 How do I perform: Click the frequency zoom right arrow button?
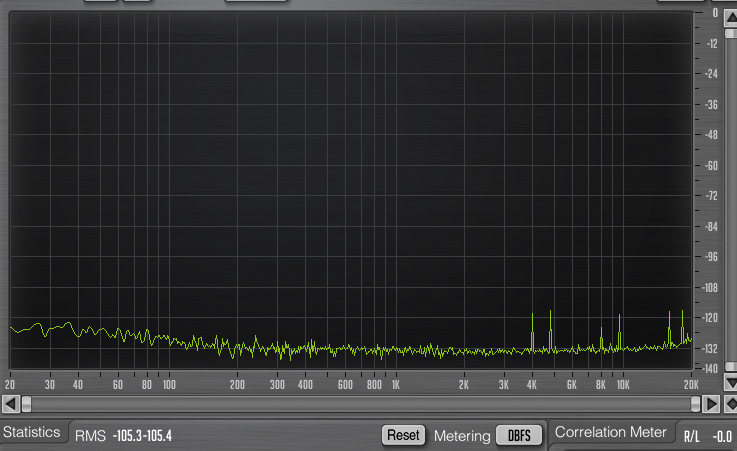[x=711, y=404]
